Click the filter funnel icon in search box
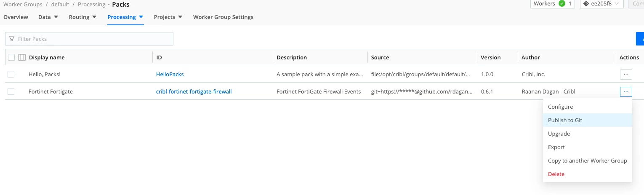 click(x=12, y=39)
